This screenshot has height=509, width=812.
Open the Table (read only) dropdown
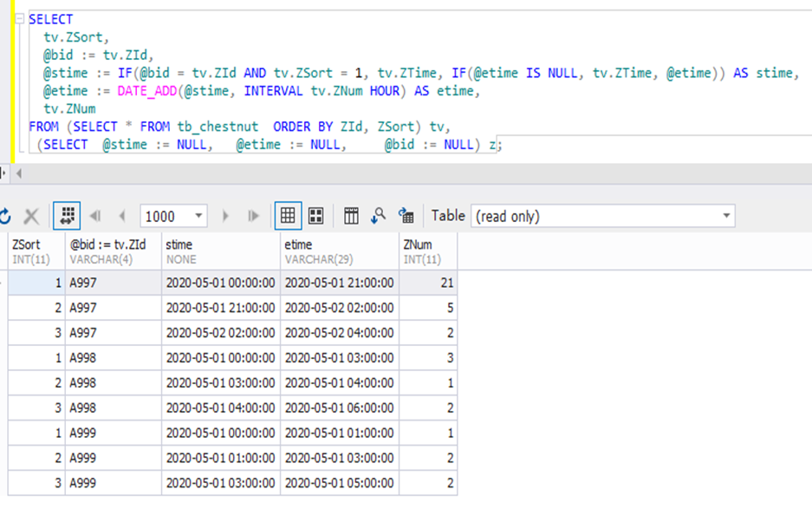602,216
